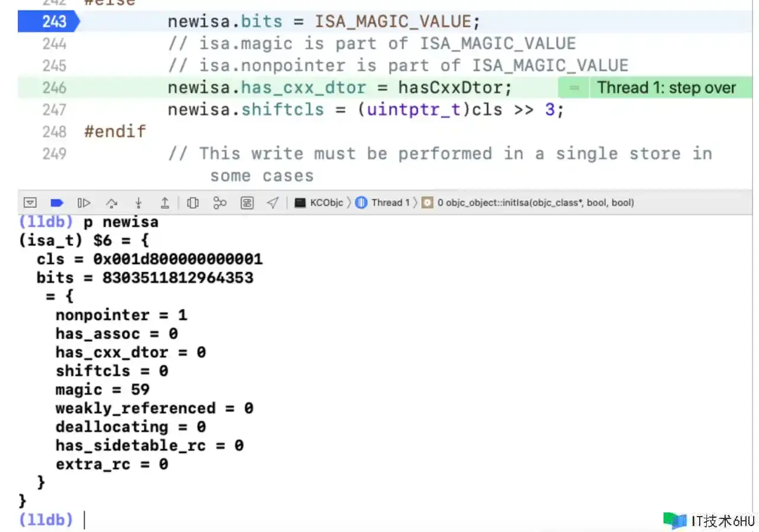Open the Debug Memory Graph tool
This screenshot has height=532, width=759.
coord(220,203)
